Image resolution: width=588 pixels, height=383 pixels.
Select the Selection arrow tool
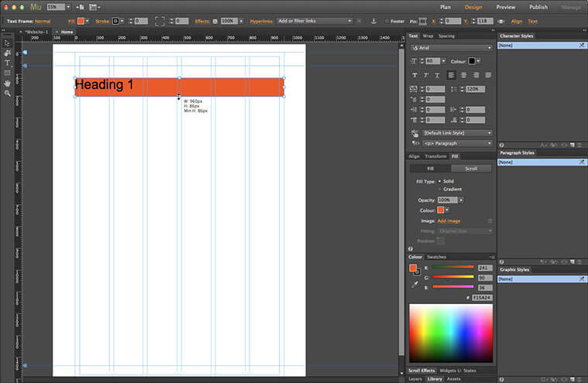(7, 43)
